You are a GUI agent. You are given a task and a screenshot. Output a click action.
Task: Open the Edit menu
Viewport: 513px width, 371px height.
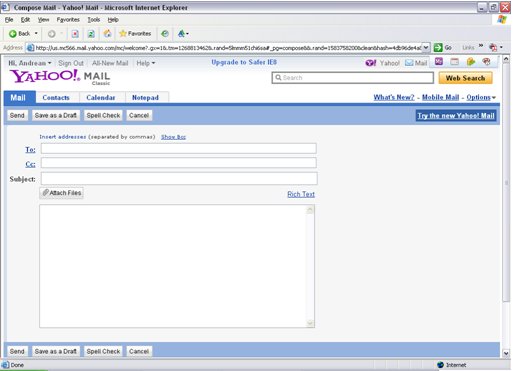point(25,20)
